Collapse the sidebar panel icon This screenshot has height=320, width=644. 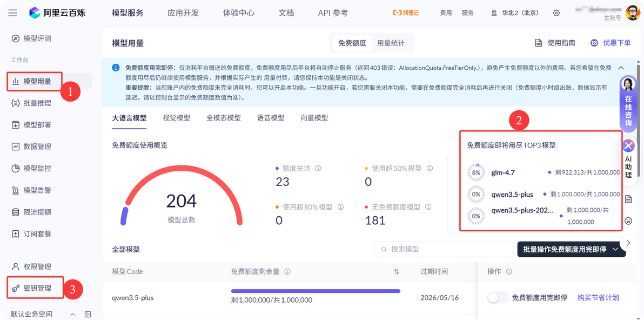[x=88, y=314]
